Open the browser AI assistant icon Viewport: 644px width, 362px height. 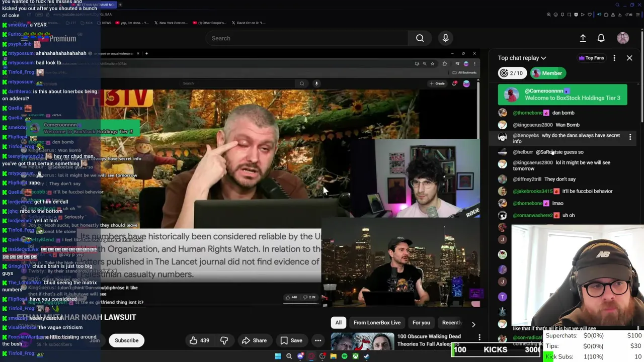pos(629,15)
